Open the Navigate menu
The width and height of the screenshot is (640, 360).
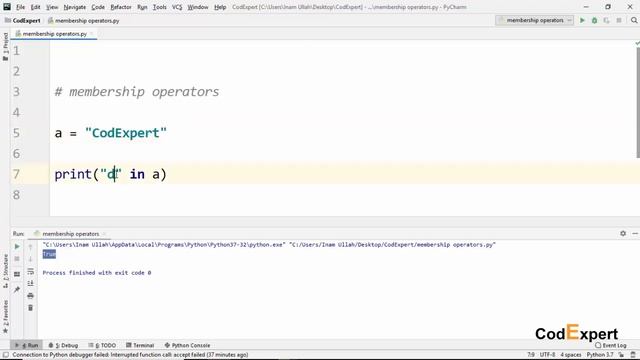point(75,7)
